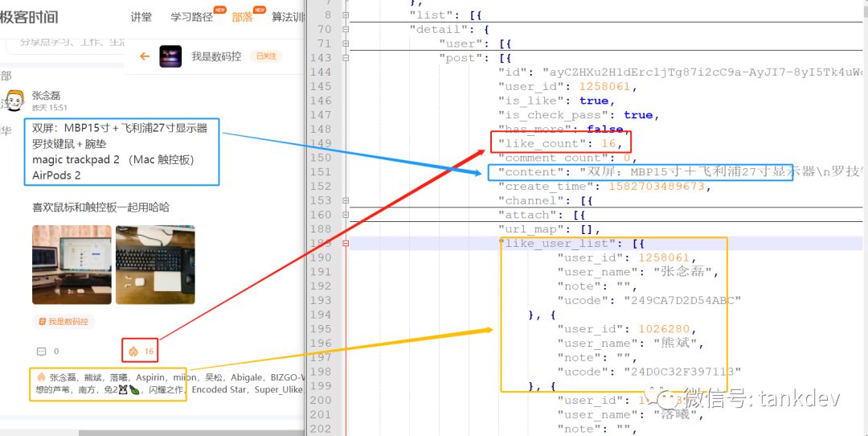Click "ucode": "249CA7D2D54ABC" line
The width and height of the screenshot is (868, 436).
click(x=649, y=301)
